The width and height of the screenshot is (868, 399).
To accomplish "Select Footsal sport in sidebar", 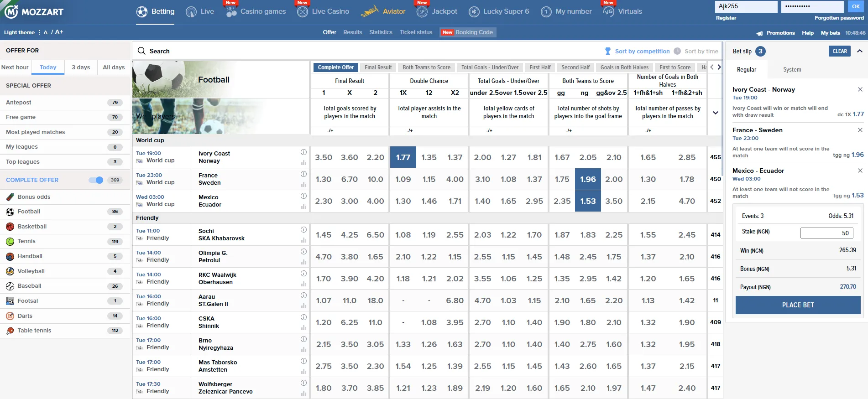I will pos(65,301).
